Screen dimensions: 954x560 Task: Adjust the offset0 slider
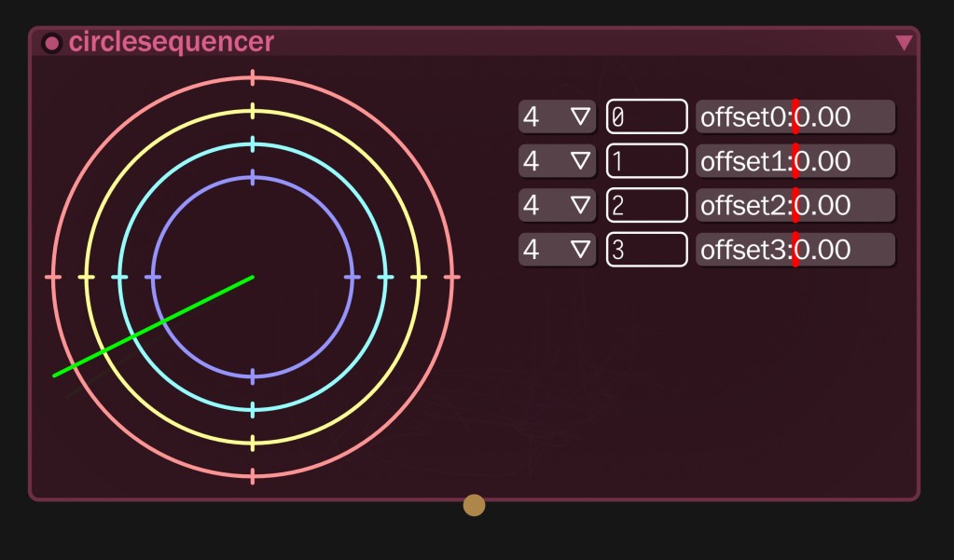(x=795, y=117)
